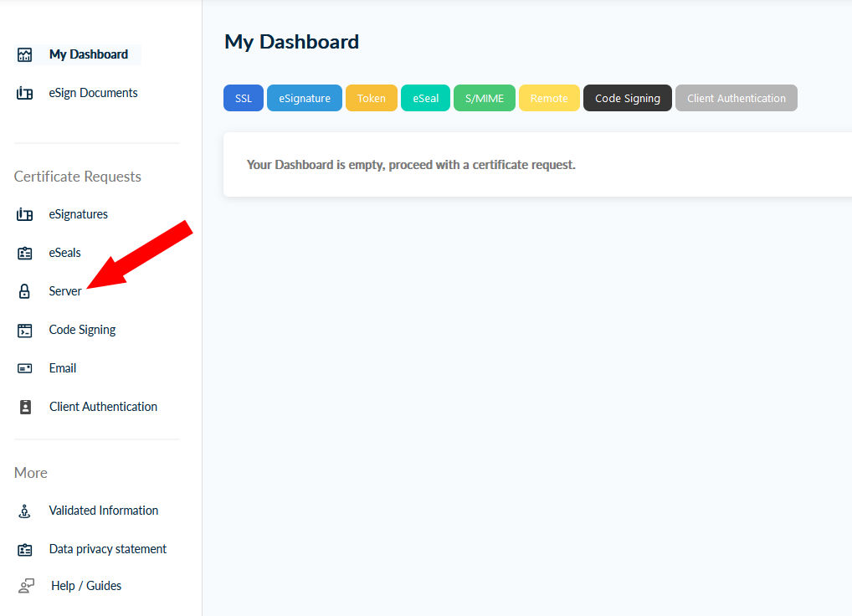Choose the teal eSeal filter button

(x=426, y=98)
